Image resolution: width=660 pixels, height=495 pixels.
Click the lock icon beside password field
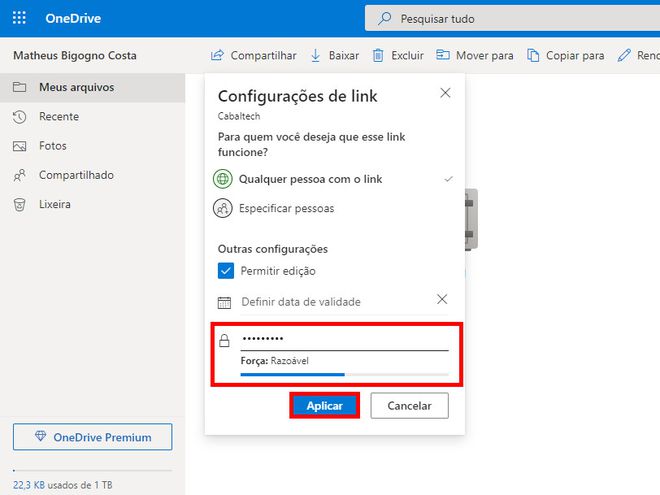(224, 340)
